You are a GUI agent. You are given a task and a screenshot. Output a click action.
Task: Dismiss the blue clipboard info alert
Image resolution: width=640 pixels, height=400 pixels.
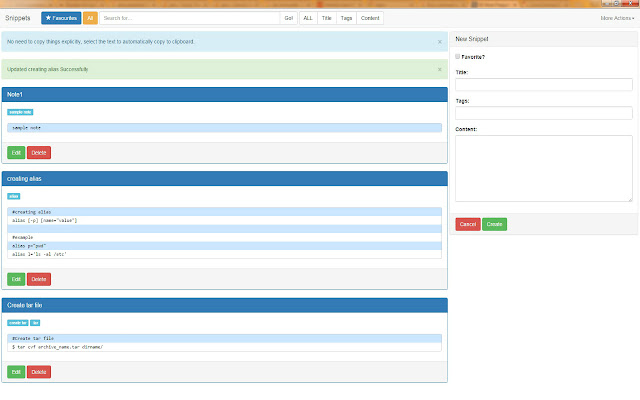[x=440, y=42]
